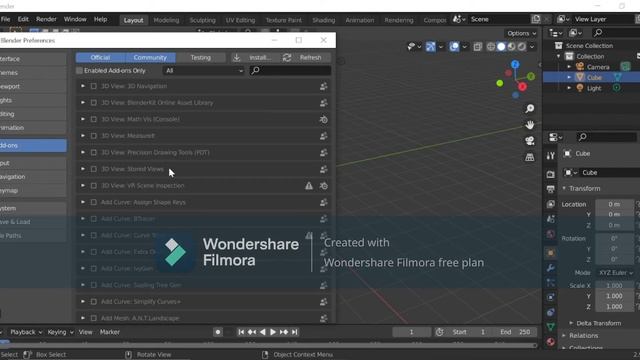The image size is (640, 360).
Task: Switch to the UV Editing workspace tab
Action: [240, 20]
